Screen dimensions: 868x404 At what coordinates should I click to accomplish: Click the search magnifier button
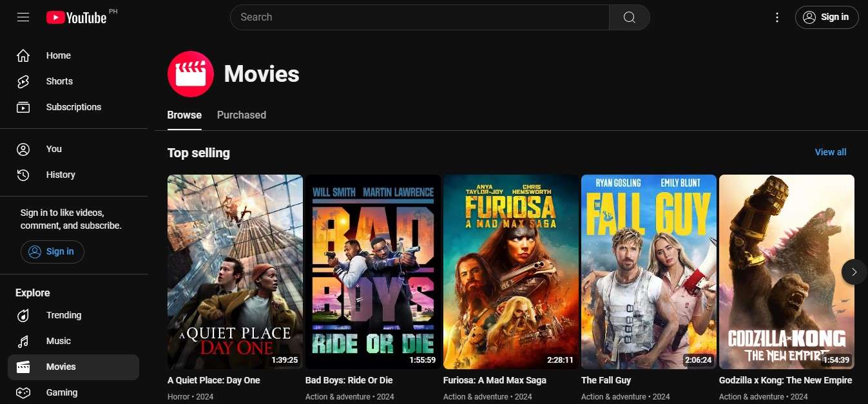pos(630,17)
